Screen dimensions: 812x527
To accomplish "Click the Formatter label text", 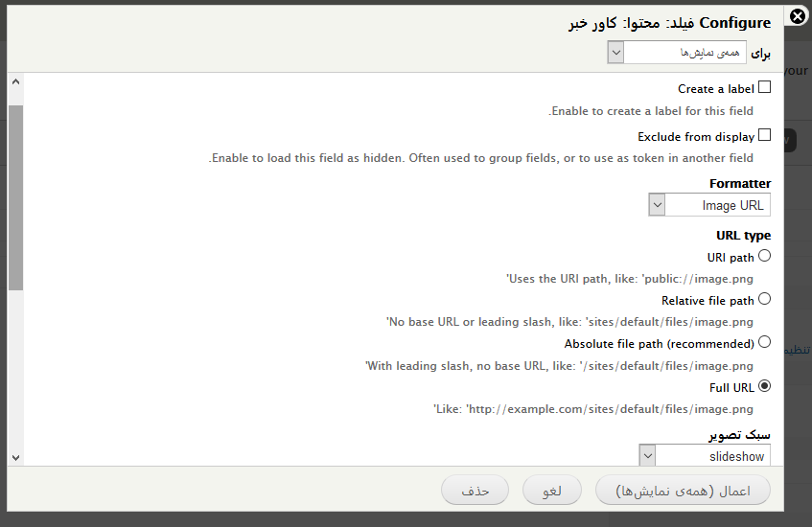I will pos(740,184).
